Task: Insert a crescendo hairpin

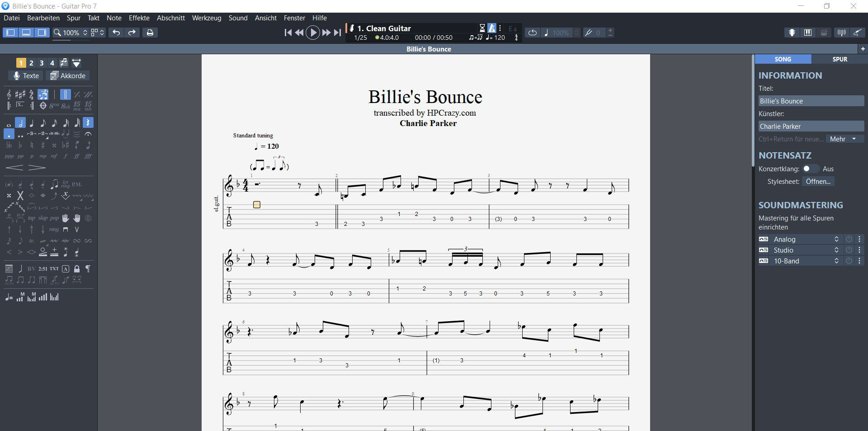Action: pos(14,168)
